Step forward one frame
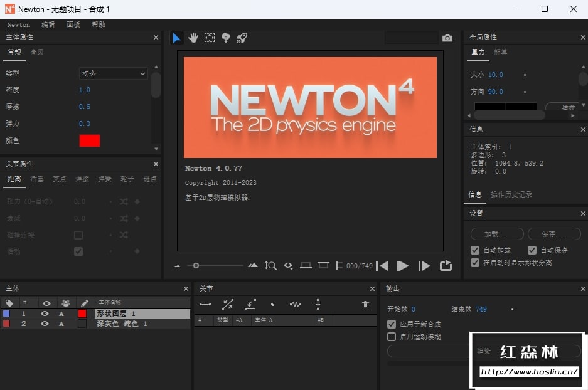Image resolution: width=588 pixels, height=390 pixels. pyautogui.click(x=424, y=266)
